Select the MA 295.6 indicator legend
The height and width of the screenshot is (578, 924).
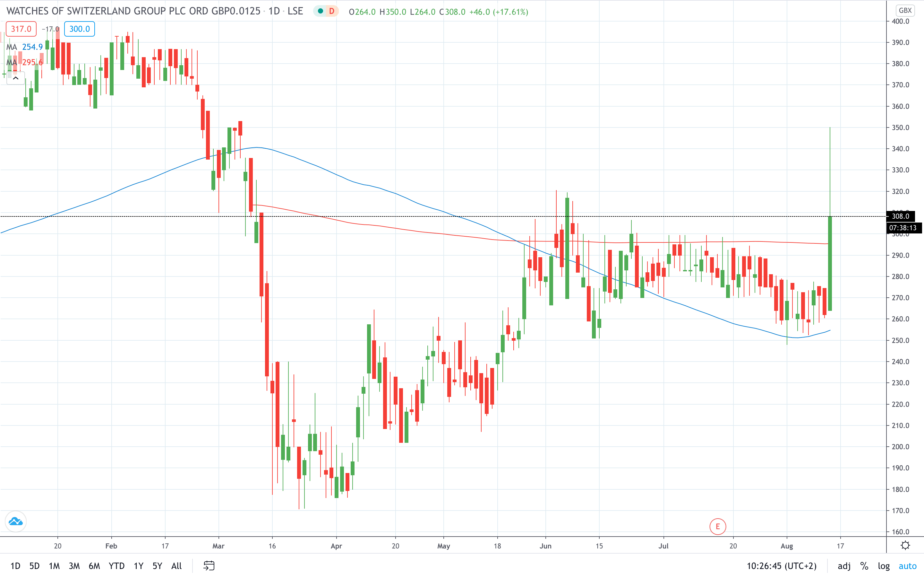tap(24, 62)
